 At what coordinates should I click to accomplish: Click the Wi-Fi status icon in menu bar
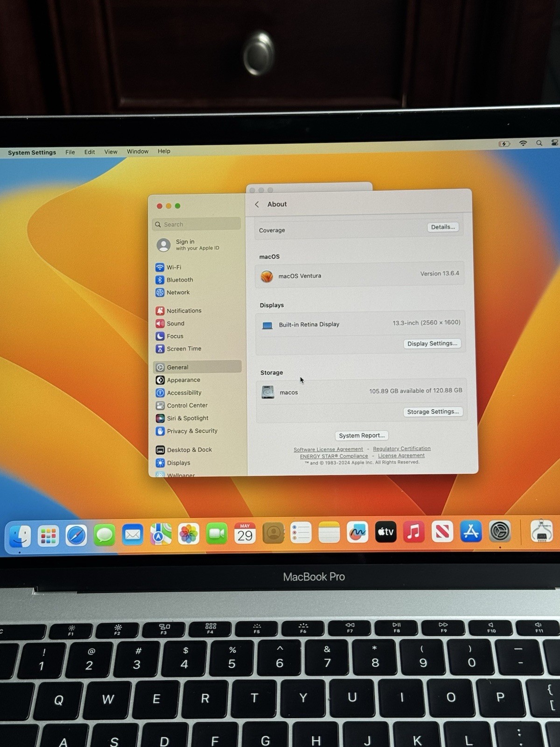click(x=523, y=143)
